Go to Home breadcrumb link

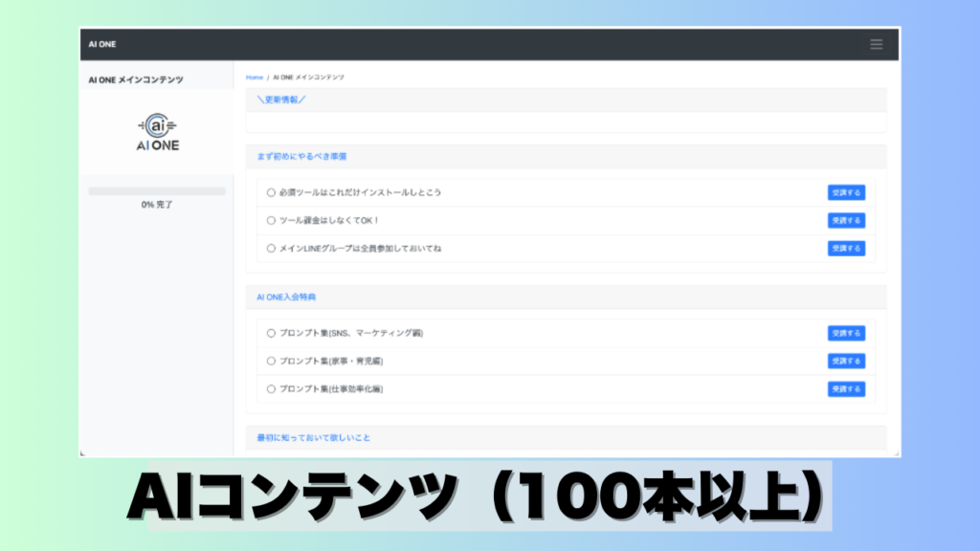255,77
